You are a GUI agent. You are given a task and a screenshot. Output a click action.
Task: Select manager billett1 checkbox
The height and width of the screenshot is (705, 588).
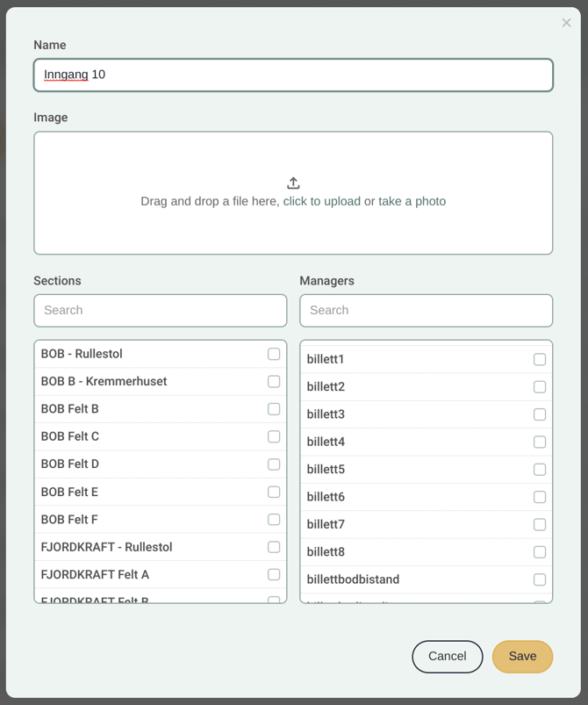[540, 359]
